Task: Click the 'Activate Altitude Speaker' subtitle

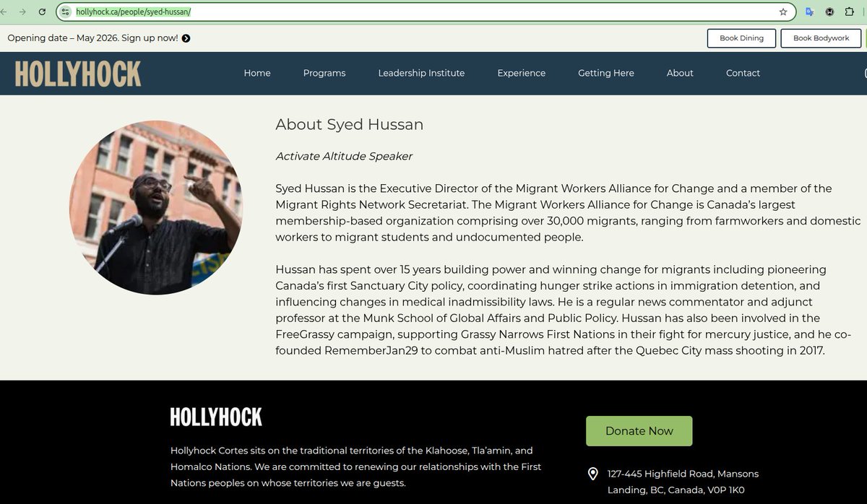Action: pos(344,156)
